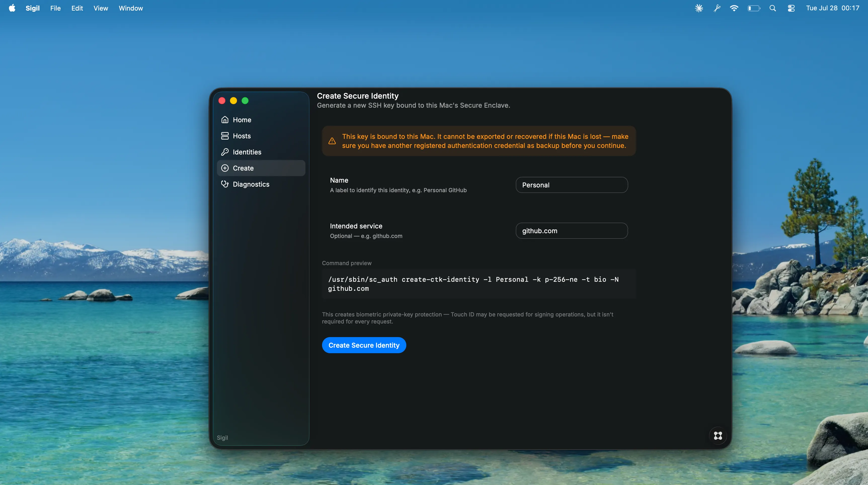
Task: Click the Intended service label
Action: pyautogui.click(x=356, y=226)
